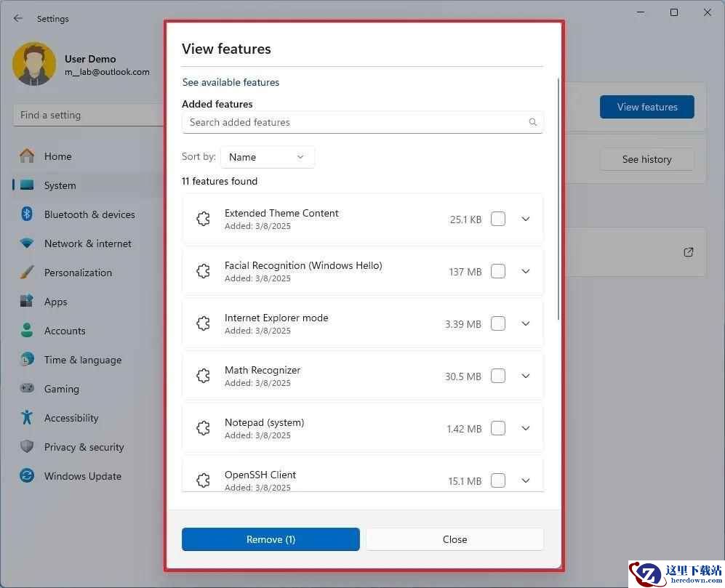725x588 pixels.
Task: Click the Privacy & security shield icon
Action: [x=27, y=446]
